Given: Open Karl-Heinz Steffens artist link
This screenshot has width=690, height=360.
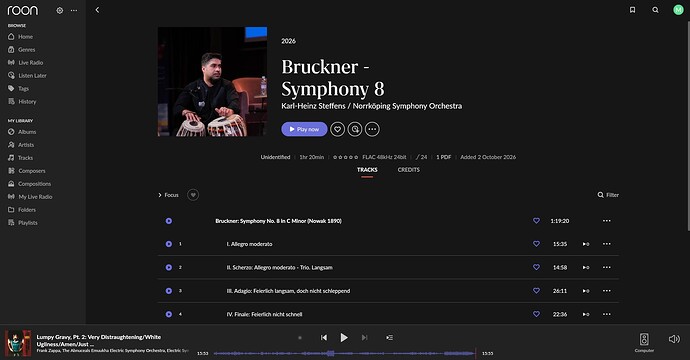Looking at the screenshot, I should coord(313,106).
